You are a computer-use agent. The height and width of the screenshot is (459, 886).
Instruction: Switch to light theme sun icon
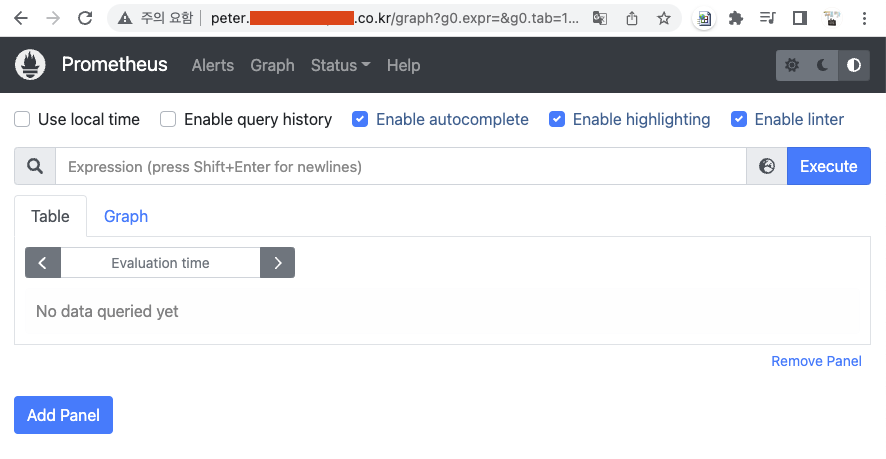[792, 65]
